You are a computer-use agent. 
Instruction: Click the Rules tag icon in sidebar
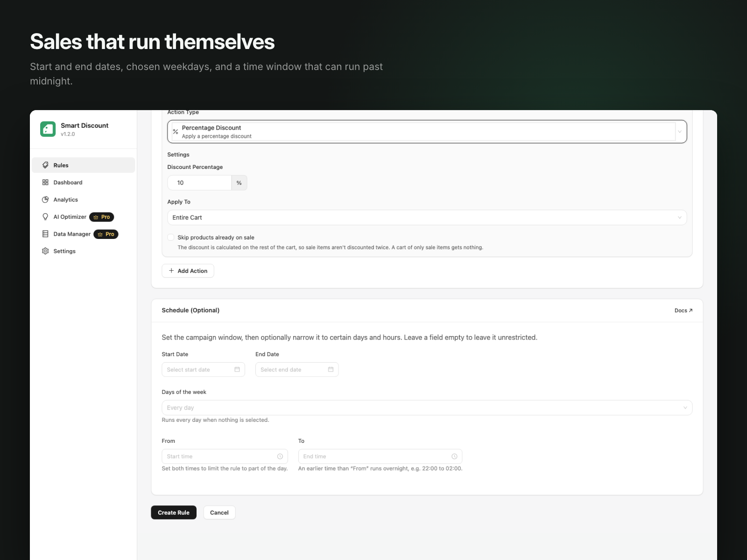click(x=45, y=165)
